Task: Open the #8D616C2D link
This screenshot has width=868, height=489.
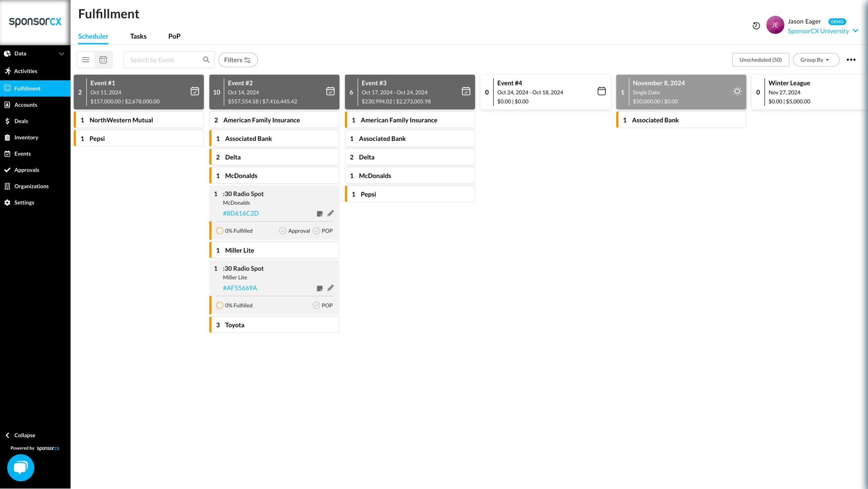Action: pos(241,213)
